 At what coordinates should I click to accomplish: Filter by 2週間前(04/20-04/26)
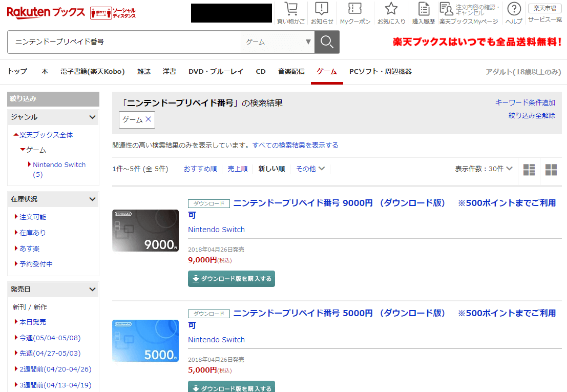55,369
